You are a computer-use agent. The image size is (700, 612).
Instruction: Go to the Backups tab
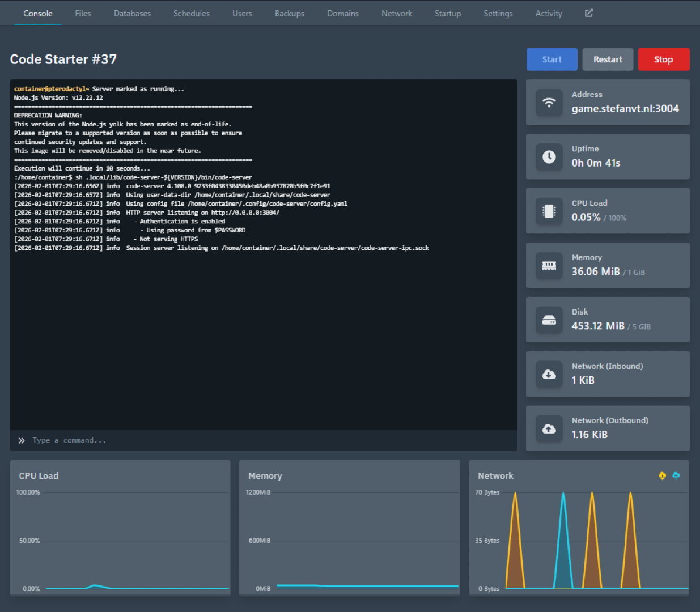click(x=289, y=14)
